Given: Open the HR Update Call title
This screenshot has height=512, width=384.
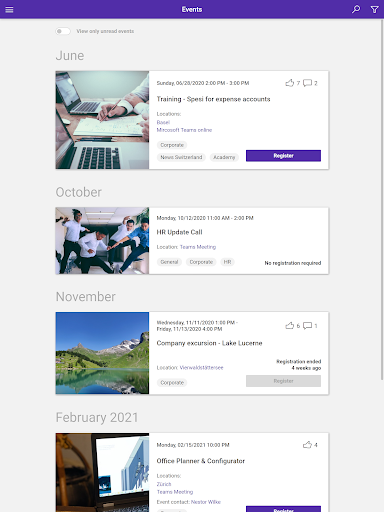Looking at the screenshot, I should tap(179, 232).
